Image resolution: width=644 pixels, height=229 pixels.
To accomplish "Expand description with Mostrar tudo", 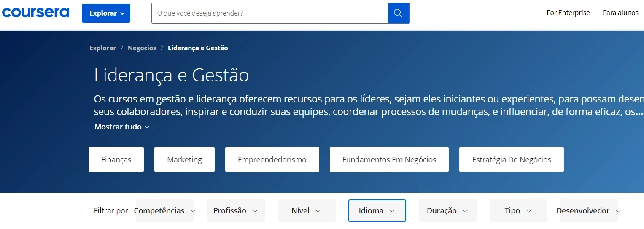I will [122, 127].
